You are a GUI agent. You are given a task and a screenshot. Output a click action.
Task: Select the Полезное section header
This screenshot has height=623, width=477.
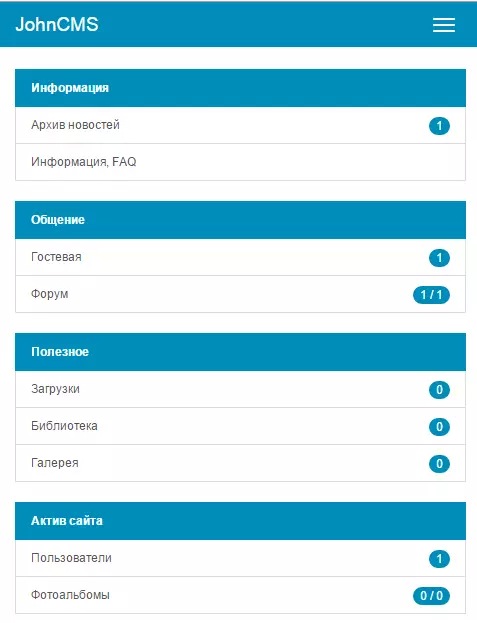pos(240,352)
